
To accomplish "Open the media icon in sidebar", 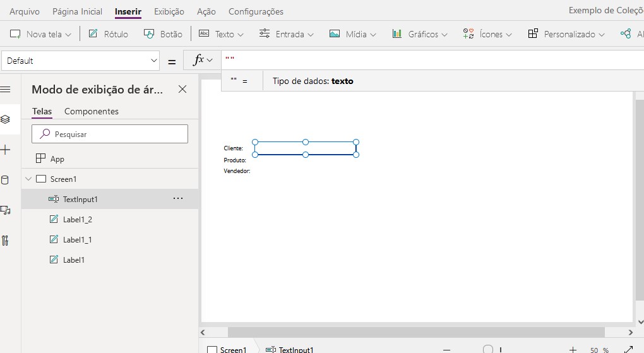I will (5, 210).
